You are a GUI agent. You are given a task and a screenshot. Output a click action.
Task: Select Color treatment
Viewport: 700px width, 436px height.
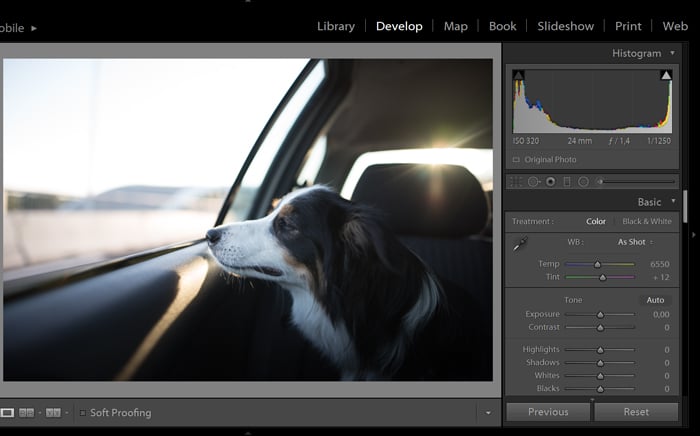click(x=596, y=221)
